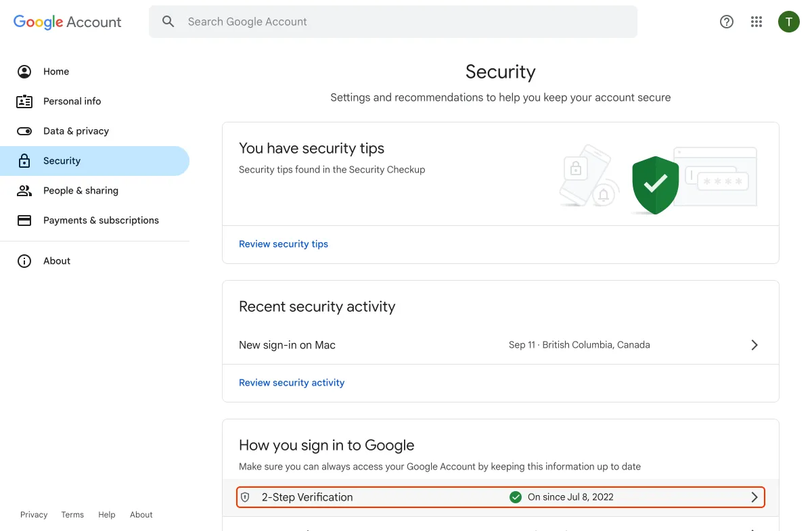Screen dimensions: 812x531
Task: Click the search magnifier icon
Action: point(168,22)
